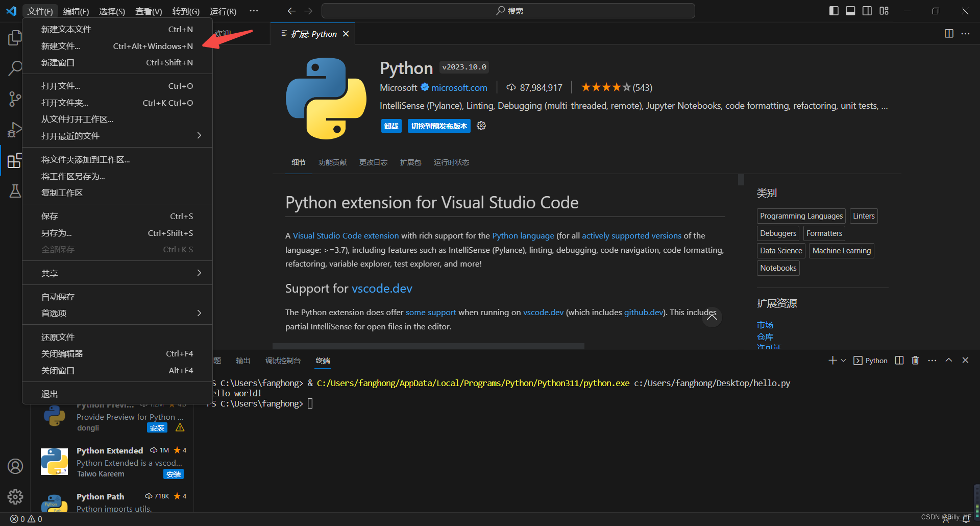Open editor more actions ellipsis
The image size is (980, 526).
pos(965,33)
